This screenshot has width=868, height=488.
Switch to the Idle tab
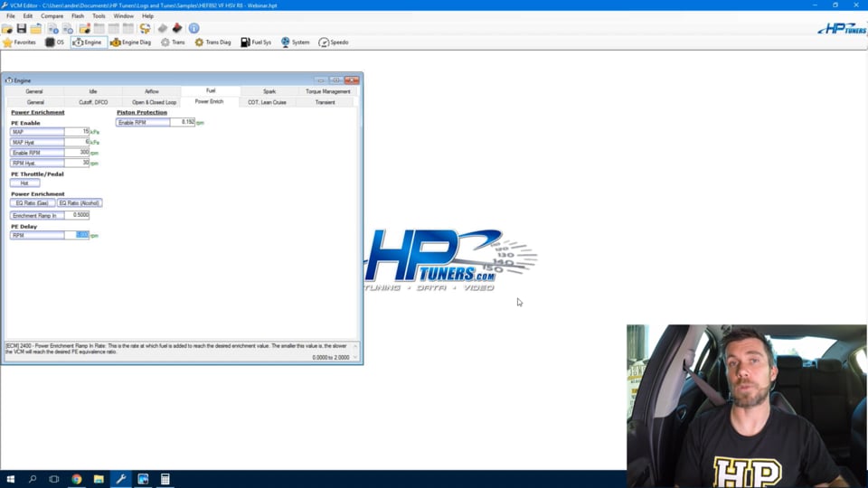tap(93, 91)
